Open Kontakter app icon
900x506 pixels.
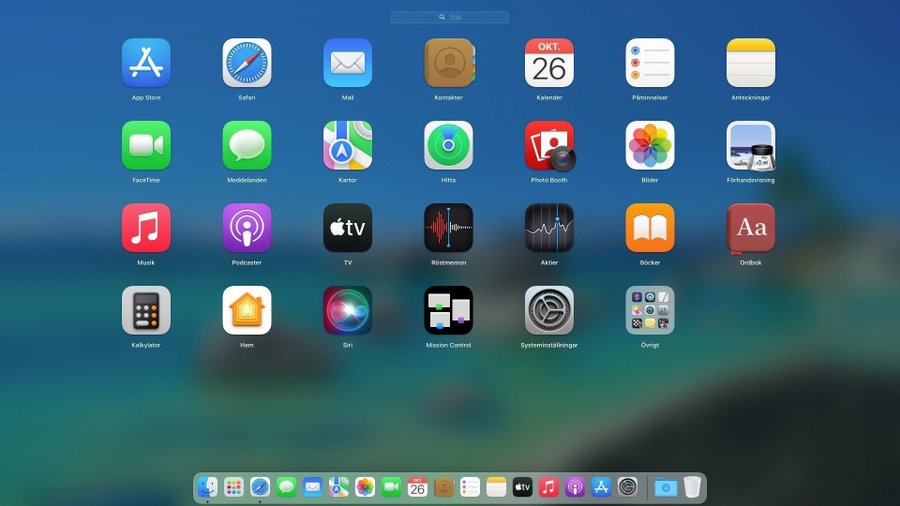[448, 63]
